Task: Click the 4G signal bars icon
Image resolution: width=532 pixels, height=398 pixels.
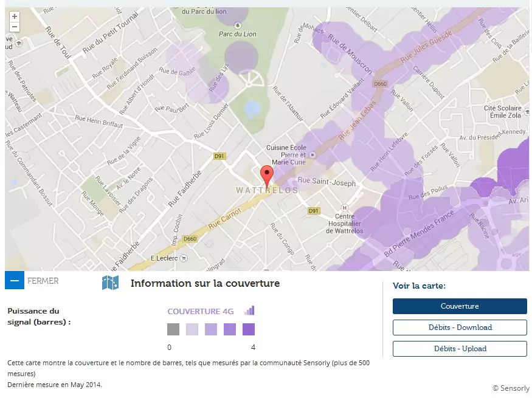Action: point(249,311)
